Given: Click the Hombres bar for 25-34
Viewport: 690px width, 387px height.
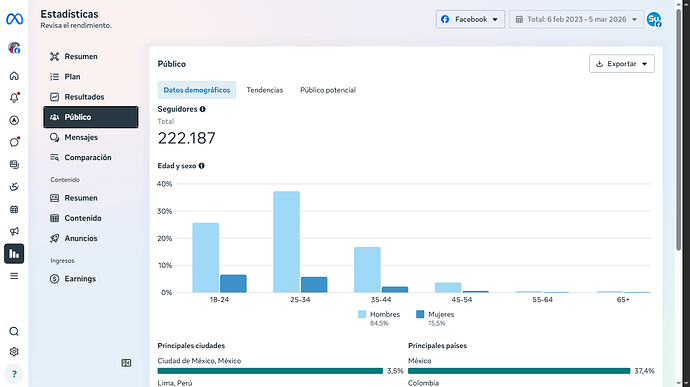Looking at the screenshot, I should pos(286,242).
